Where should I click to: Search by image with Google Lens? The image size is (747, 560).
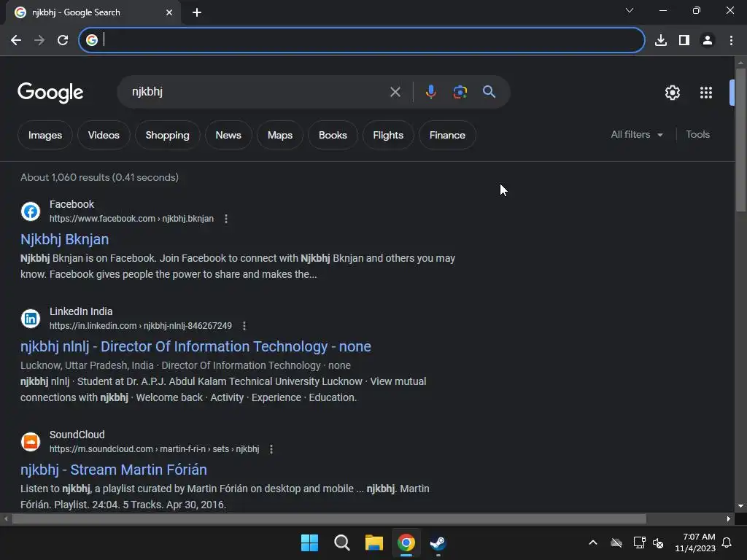click(x=460, y=91)
